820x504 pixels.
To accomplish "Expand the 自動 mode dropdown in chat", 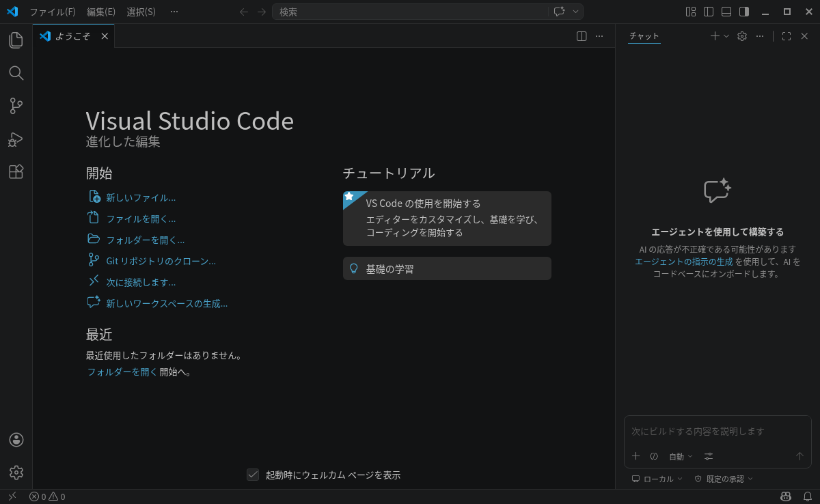I will coord(681,456).
